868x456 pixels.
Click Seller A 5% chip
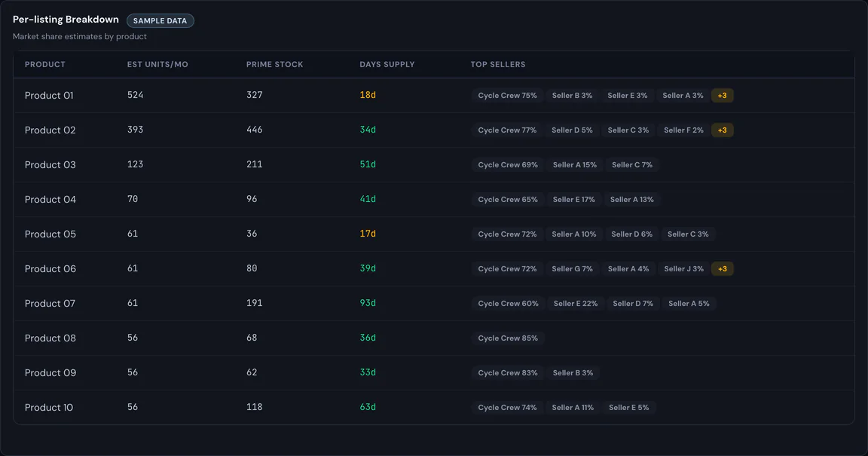pos(689,303)
